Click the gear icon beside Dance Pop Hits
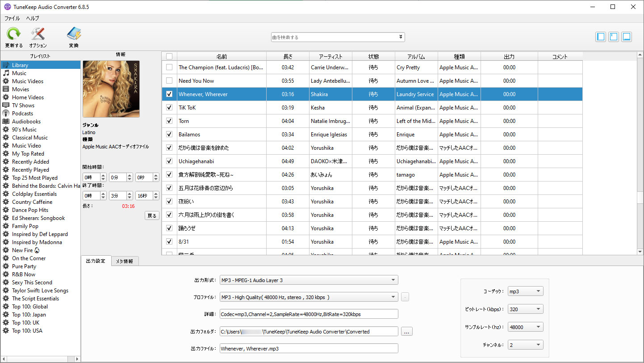 coord(6,210)
